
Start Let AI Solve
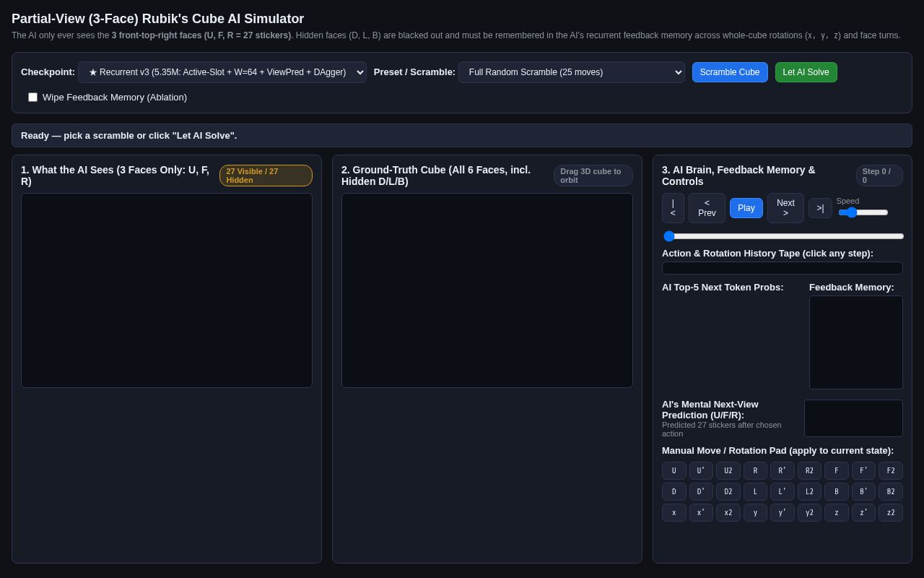(x=806, y=72)
